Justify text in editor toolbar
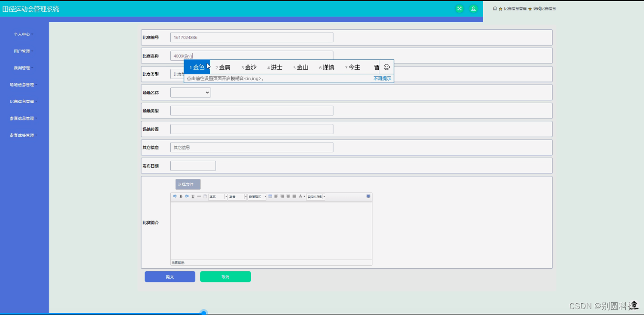Screen dimensions: 644x315 pyautogui.click(x=294, y=197)
